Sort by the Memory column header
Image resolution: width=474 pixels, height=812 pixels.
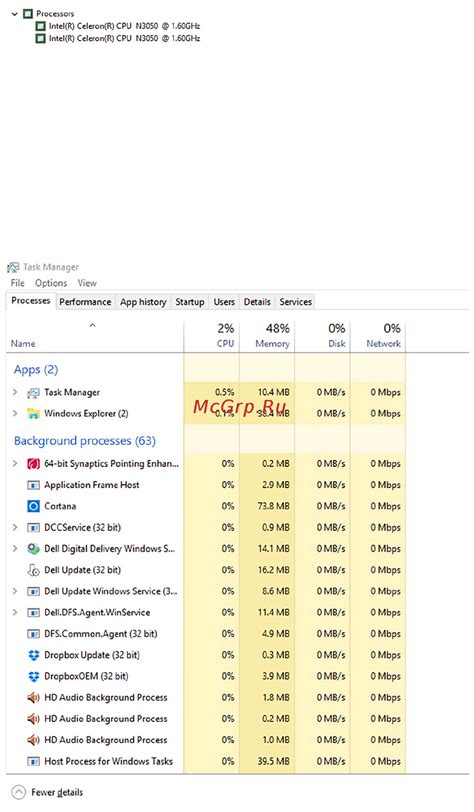coord(267,337)
